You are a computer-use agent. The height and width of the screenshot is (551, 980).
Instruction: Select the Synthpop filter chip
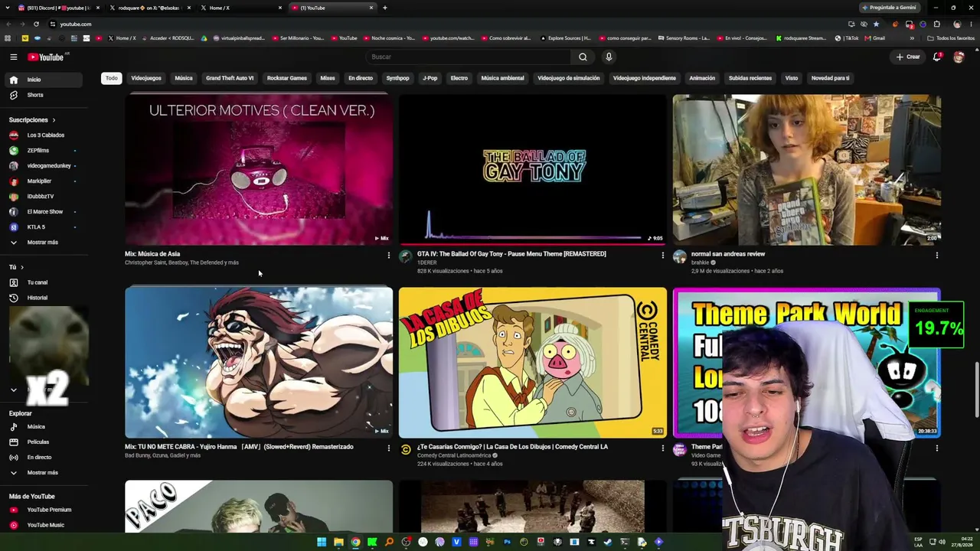coord(397,78)
